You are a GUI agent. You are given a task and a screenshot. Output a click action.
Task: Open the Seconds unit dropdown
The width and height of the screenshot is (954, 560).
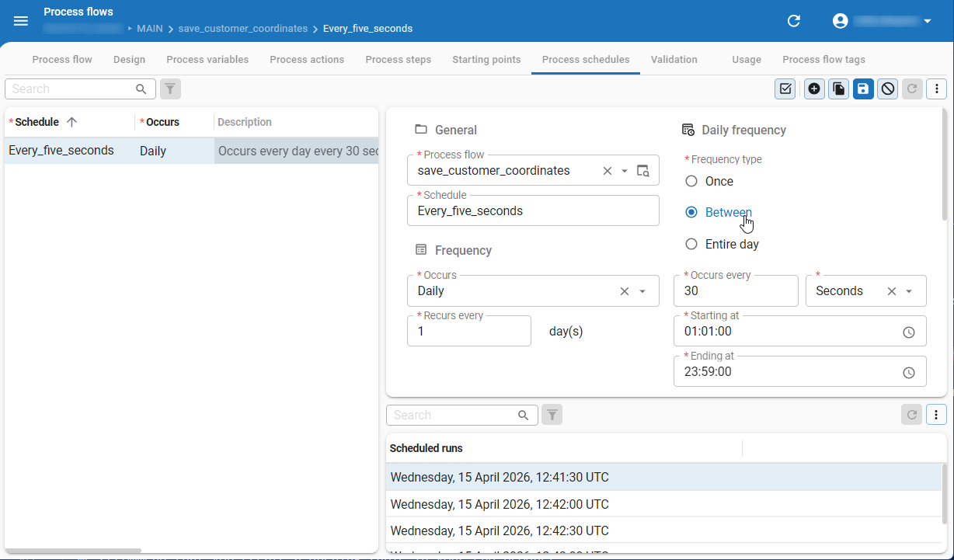click(x=910, y=290)
